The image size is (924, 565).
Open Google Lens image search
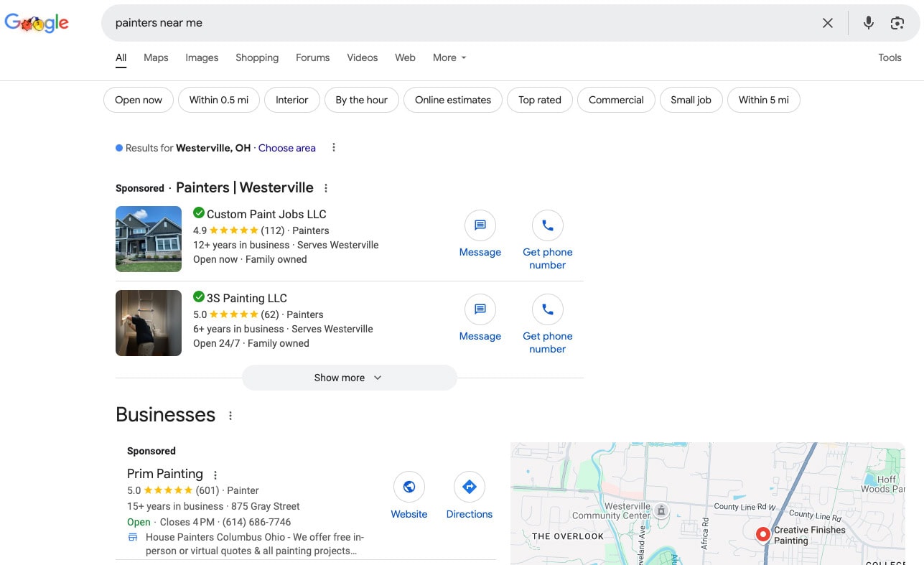tap(897, 23)
